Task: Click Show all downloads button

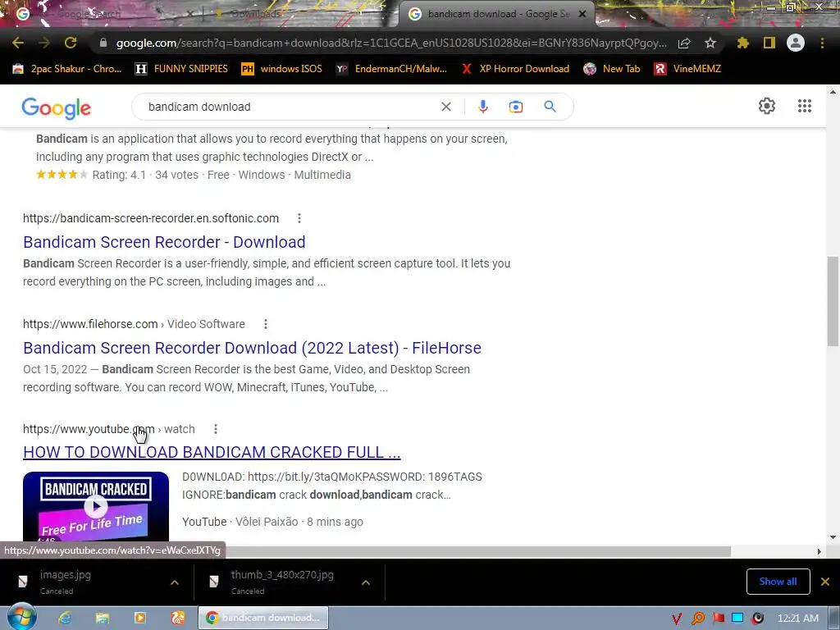Action: (x=778, y=582)
